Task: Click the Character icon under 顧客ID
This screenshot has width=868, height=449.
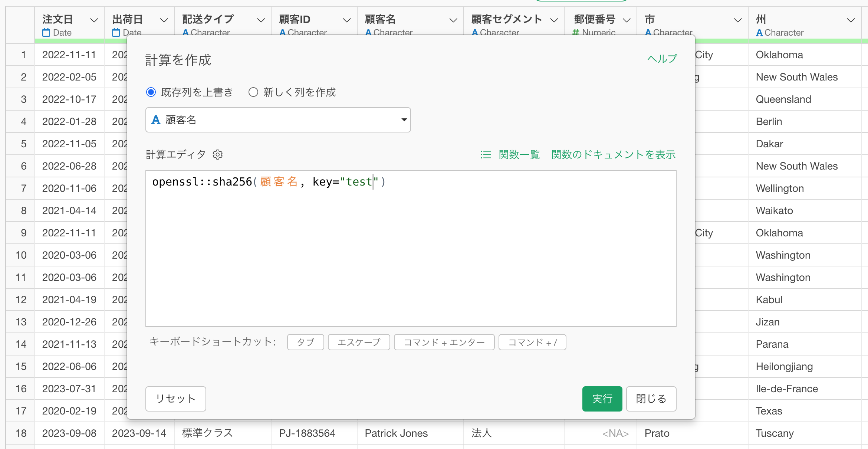Action: click(x=282, y=33)
